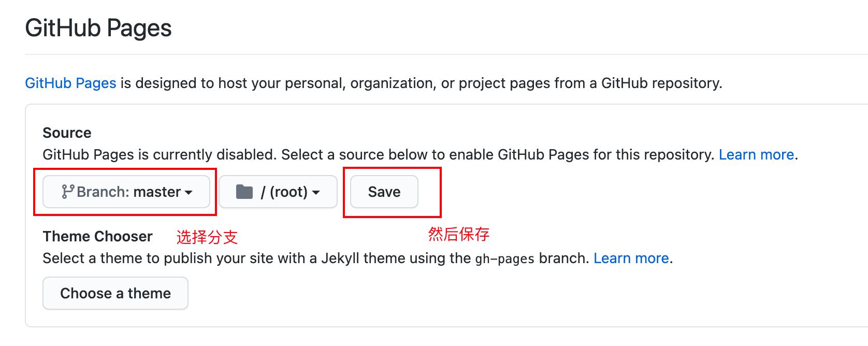Click the GitHub Pages page heading
The height and width of the screenshot is (346, 868).
(x=98, y=28)
